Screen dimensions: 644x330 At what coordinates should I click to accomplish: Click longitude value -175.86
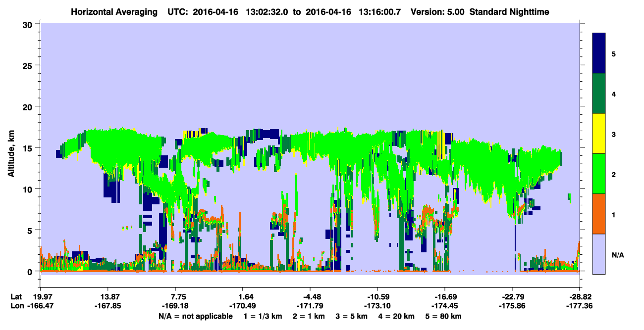(x=512, y=306)
